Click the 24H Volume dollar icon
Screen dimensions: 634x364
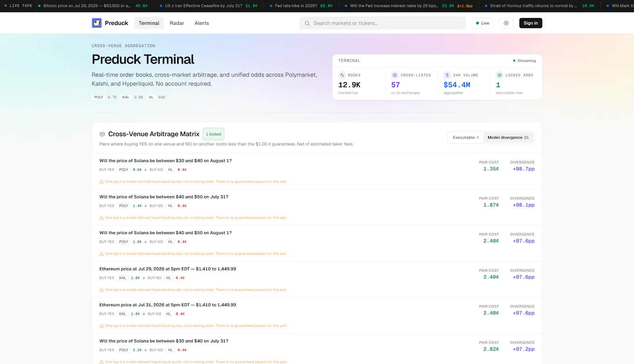tap(447, 75)
